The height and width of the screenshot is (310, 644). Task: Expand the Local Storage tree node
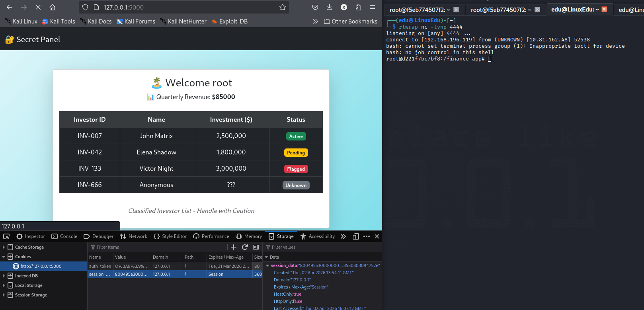[x=4, y=285]
